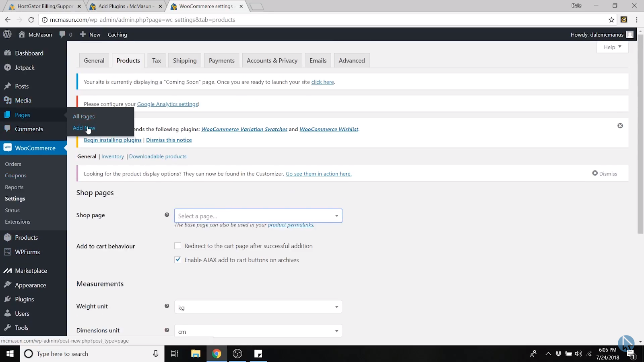The image size is (644, 362).
Task: Open Caching in the admin bar
Action: tap(117, 35)
